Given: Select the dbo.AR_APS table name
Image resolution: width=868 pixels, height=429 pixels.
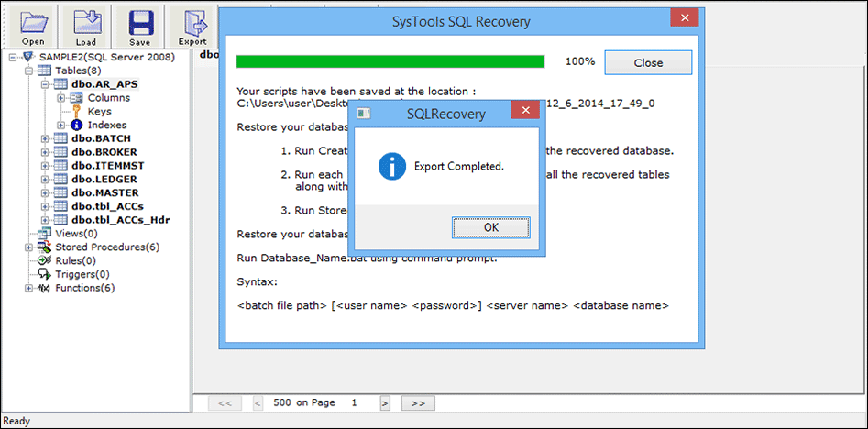Looking at the screenshot, I should pyautogui.click(x=104, y=84).
